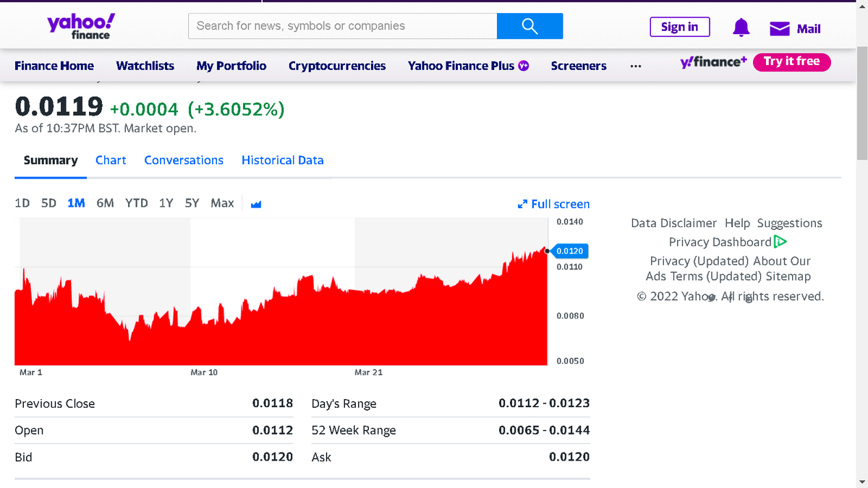Screen dimensions: 868x488
Task: Click the 52 Week Range value 0.0065 - 0.0144
Action: 544,430
